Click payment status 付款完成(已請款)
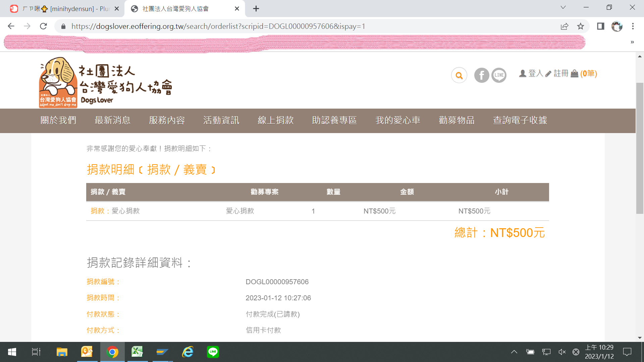The height and width of the screenshot is (362, 644). [x=273, y=314]
